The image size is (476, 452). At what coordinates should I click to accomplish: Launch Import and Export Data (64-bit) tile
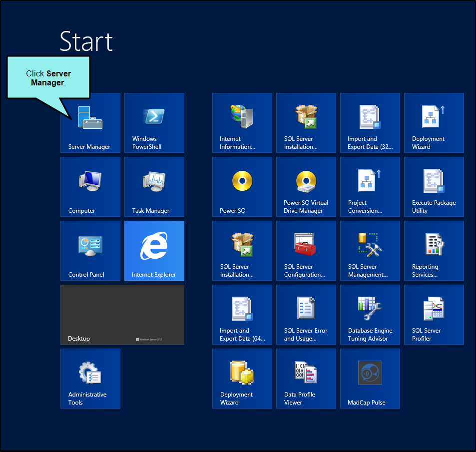pos(242,315)
